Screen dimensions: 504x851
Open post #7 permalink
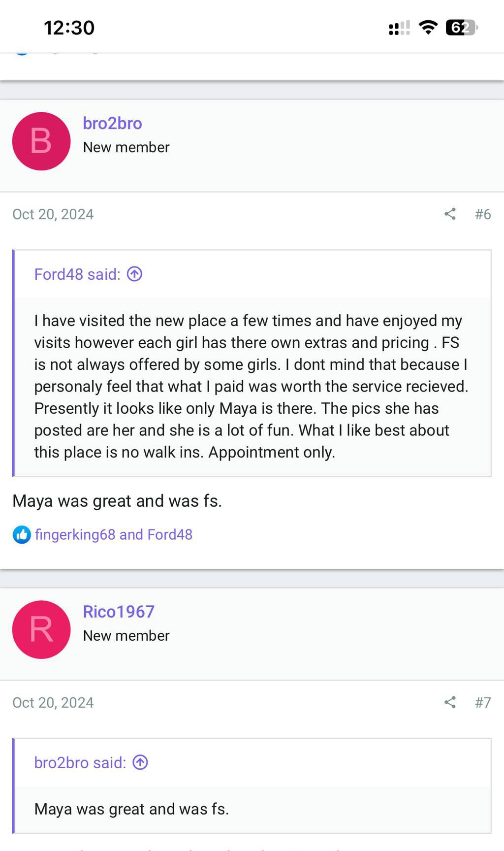point(483,702)
